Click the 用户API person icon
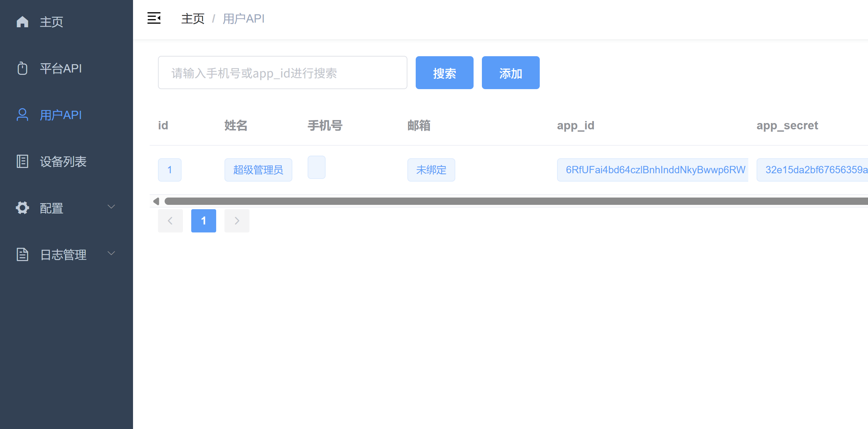 [22, 115]
